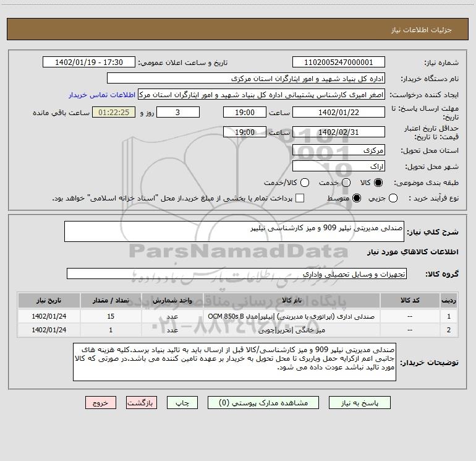Click the remaining time field 01:22:25
The height and width of the screenshot is (461, 476).
pyautogui.click(x=114, y=112)
